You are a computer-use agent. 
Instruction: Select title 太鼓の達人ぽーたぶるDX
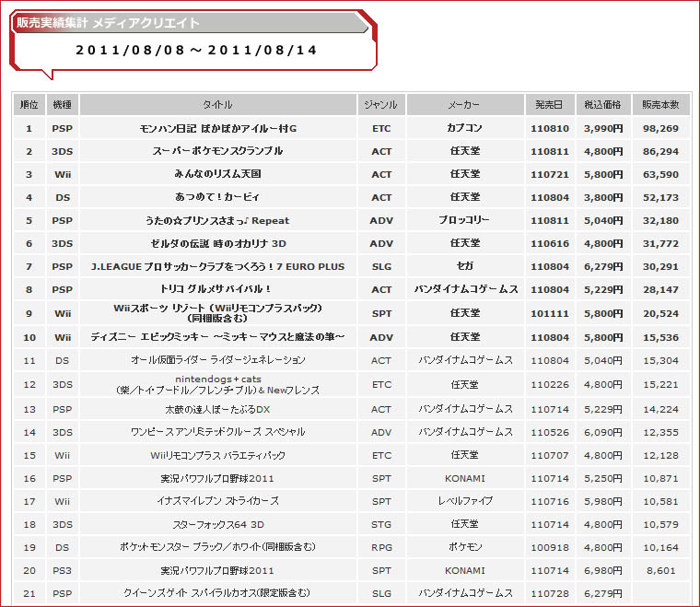[218, 409]
